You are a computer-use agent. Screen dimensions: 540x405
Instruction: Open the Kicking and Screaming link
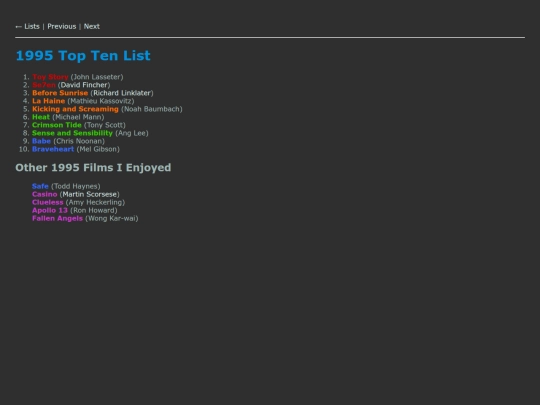(x=75, y=109)
